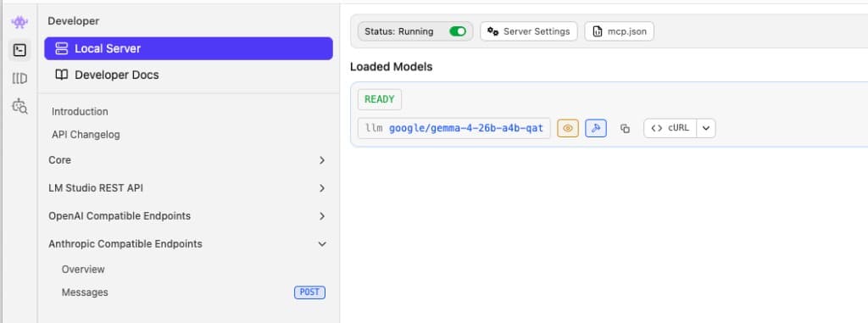Open the cURL dropdown arrow
This screenshot has width=868, height=323.
[x=706, y=128]
